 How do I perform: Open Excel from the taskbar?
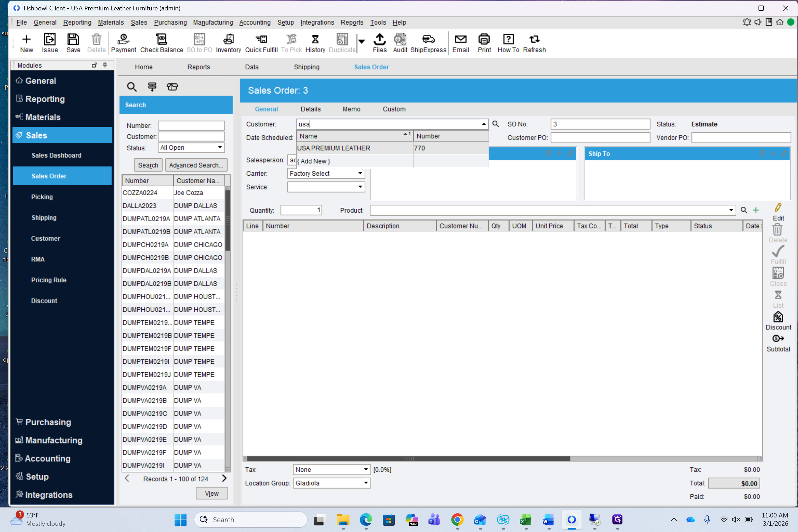[x=525, y=520]
